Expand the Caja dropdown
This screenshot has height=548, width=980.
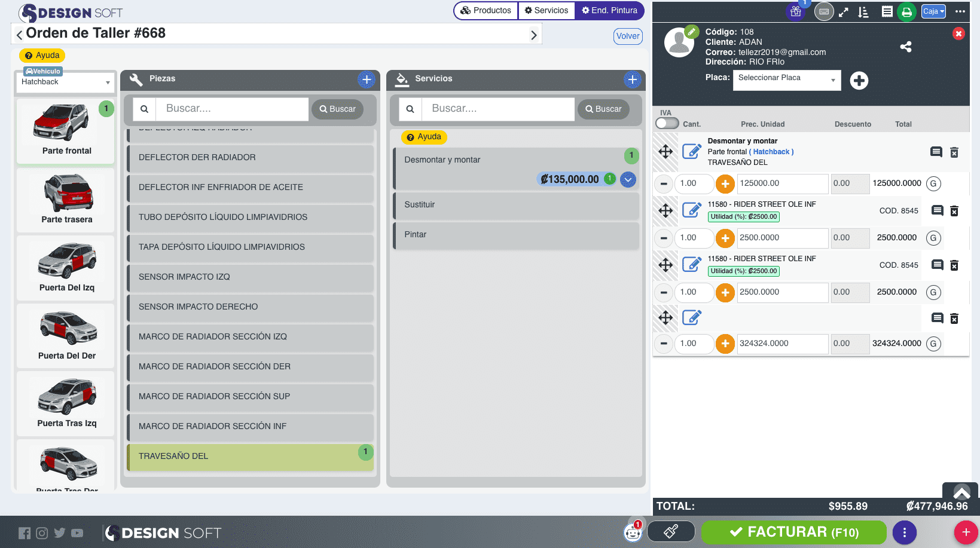pos(933,11)
